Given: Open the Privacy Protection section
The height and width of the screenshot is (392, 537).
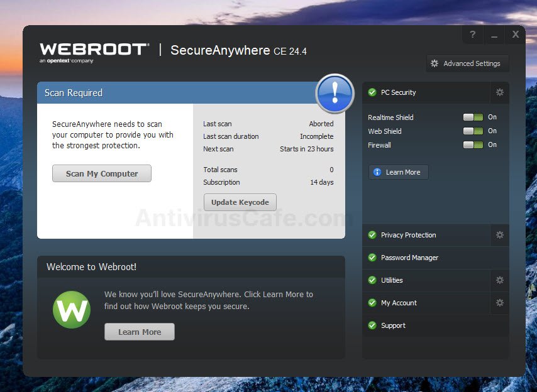Looking at the screenshot, I should click(x=426, y=235).
